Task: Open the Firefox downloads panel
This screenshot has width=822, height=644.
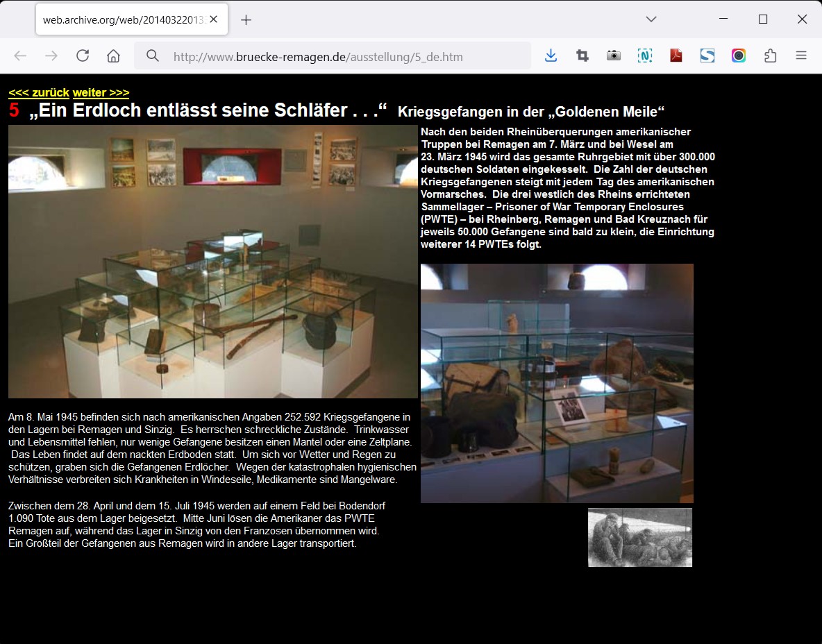Action: tap(551, 56)
